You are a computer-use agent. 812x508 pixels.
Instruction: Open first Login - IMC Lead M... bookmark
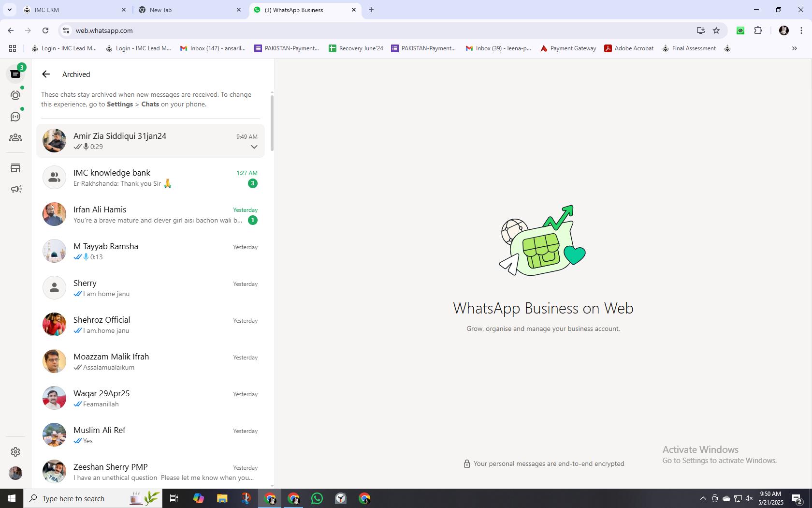click(64, 48)
